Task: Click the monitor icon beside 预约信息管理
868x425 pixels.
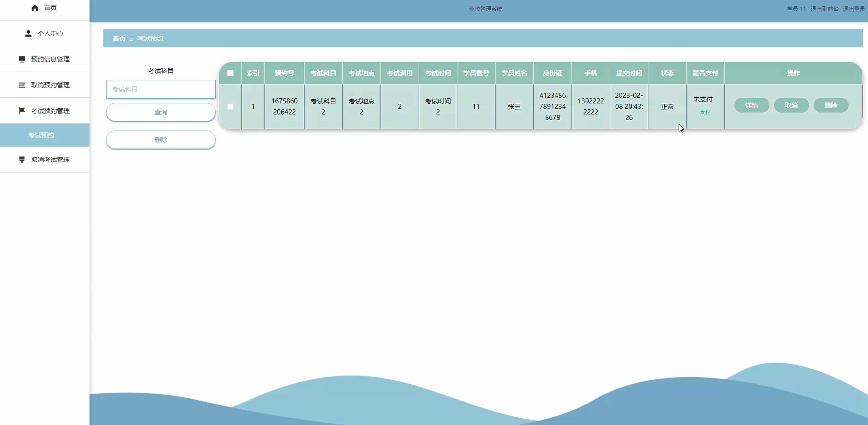Action: [x=22, y=59]
